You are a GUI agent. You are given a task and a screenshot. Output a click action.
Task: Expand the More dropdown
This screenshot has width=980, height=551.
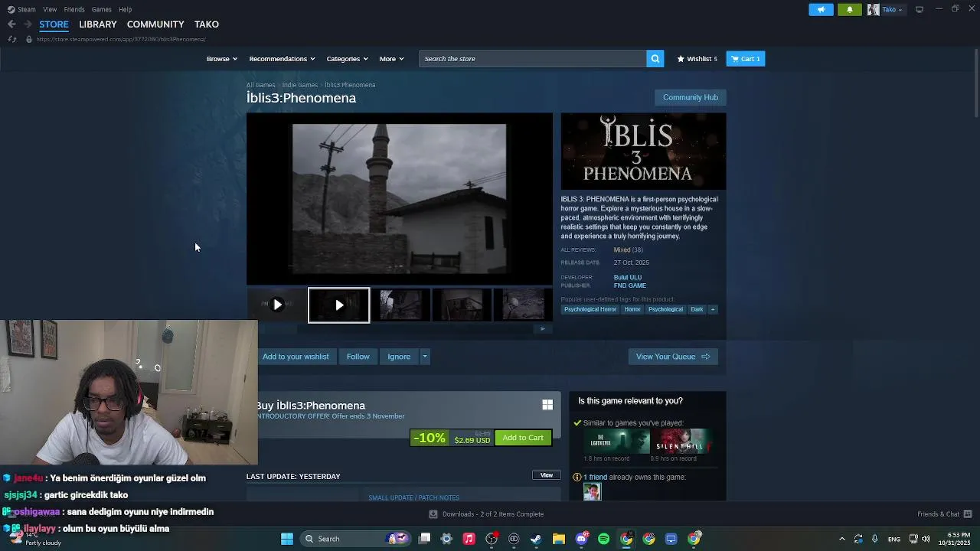[391, 59]
